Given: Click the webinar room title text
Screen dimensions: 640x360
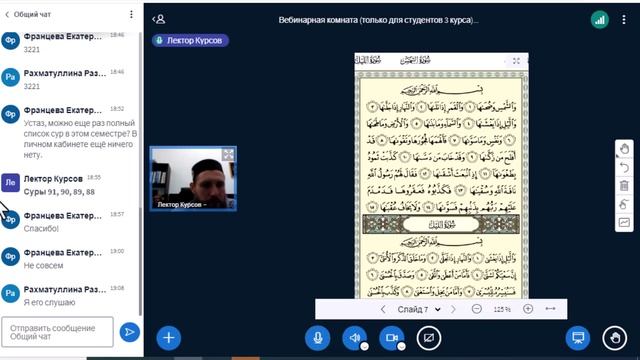Looking at the screenshot, I should (378, 20).
